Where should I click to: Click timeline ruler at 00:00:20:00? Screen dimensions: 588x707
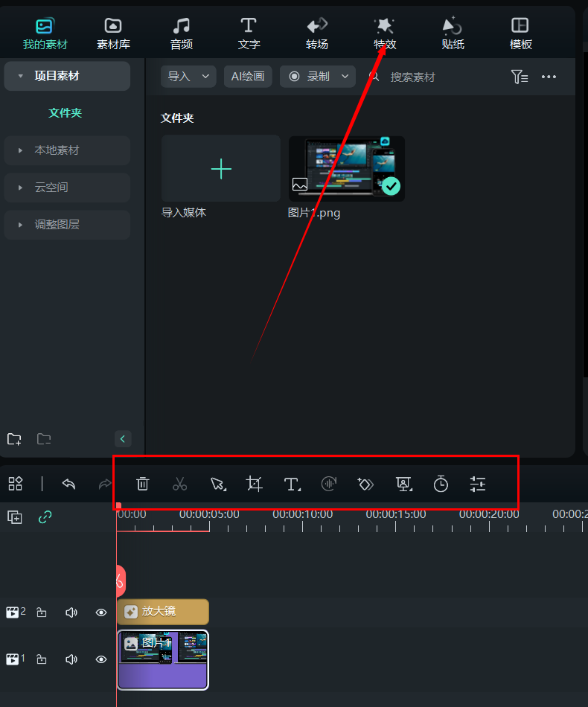[489, 514]
